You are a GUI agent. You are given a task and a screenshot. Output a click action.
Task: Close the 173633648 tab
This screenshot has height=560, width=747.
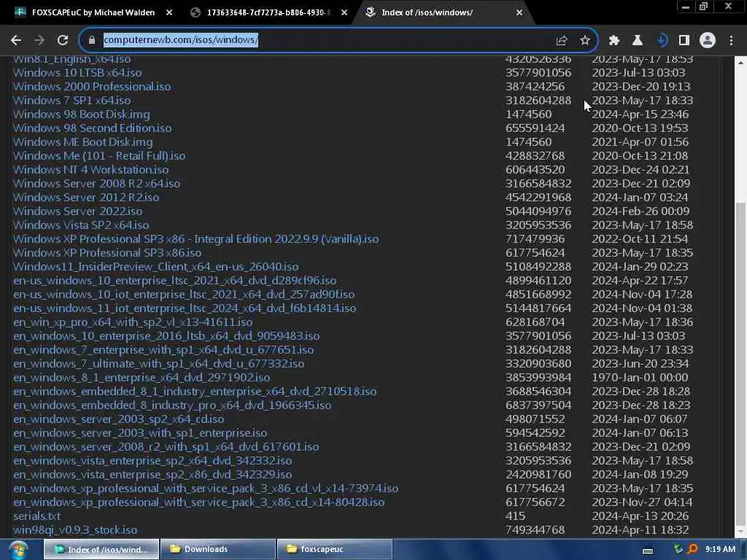point(344,13)
